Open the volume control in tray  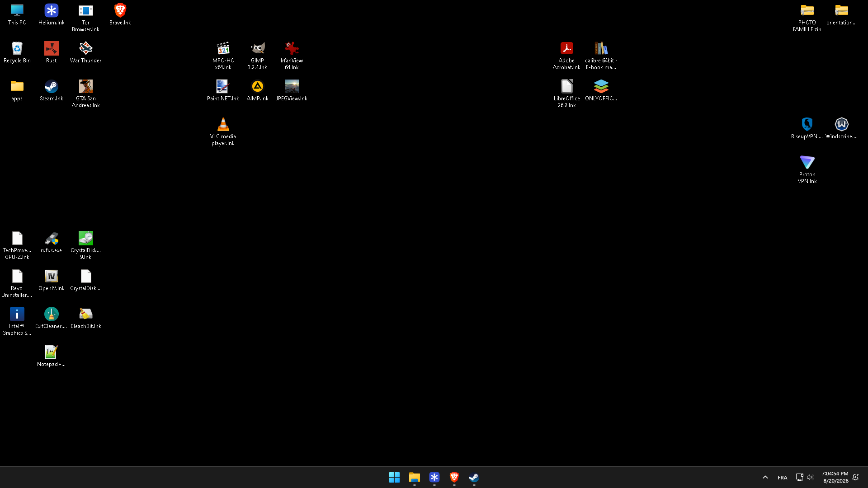[810, 477]
